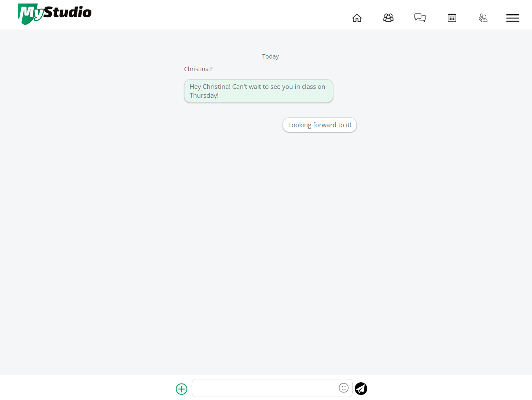532x400 pixels.
Task: Select the 'Hey Christina!' message bubble
Action: pyautogui.click(x=259, y=91)
